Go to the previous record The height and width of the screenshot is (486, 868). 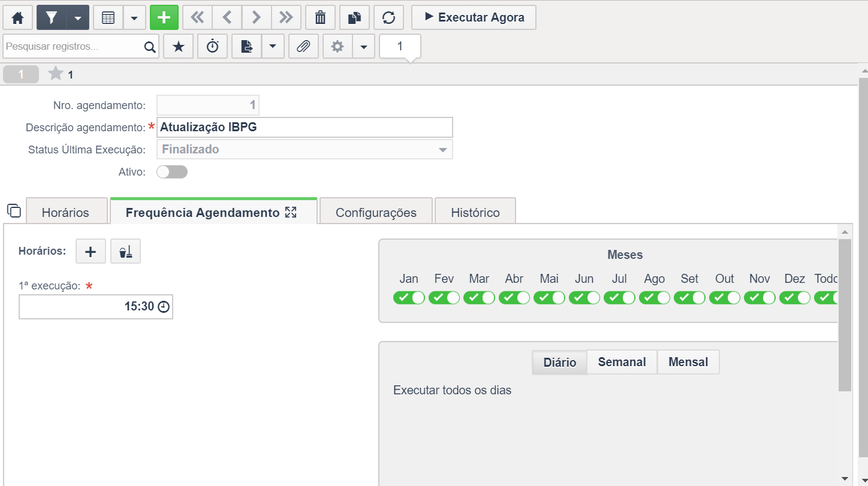tap(227, 18)
